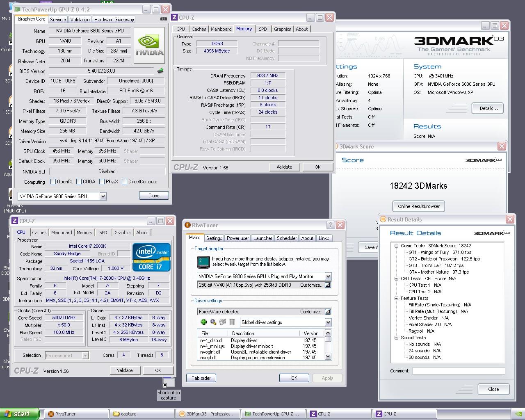This screenshot has height=420, width=525.
Task: Click the RivaTuner help question mark button
Action: [331, 225]
